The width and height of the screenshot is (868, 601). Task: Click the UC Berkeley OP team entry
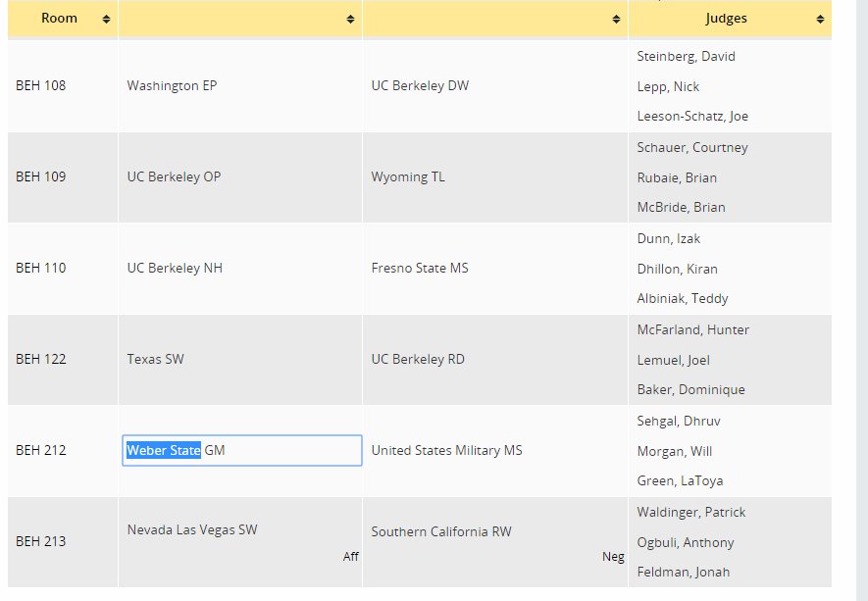(x=174, y=177)
